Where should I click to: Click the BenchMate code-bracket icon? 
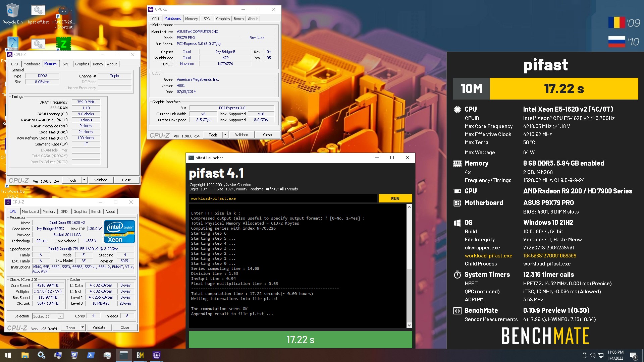(457, 311)
